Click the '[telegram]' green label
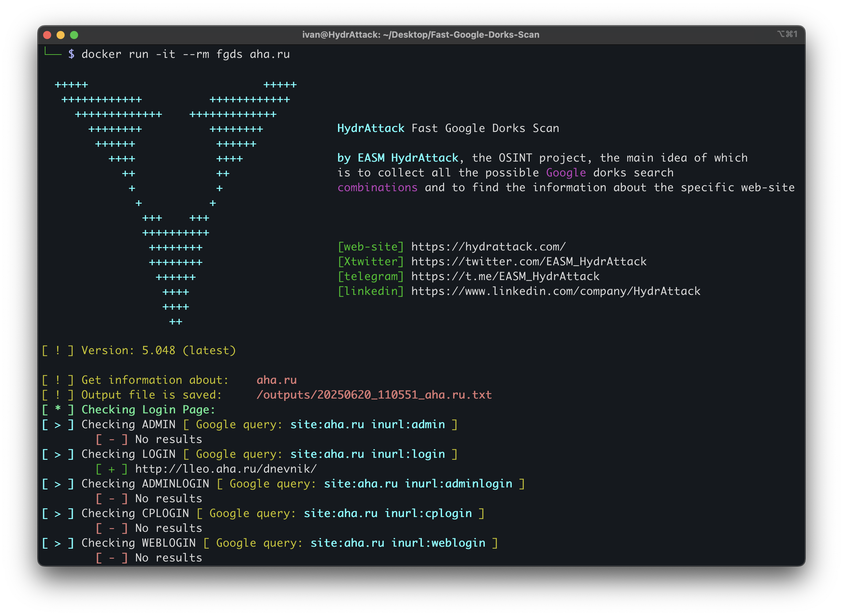 point(371,277)
